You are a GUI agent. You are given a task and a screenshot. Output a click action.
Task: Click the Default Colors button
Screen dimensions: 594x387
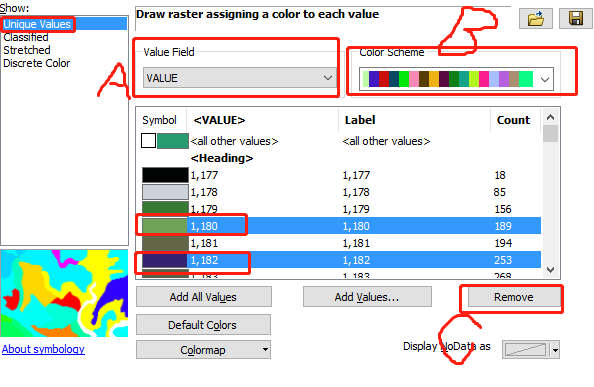[x=203, y=325]
